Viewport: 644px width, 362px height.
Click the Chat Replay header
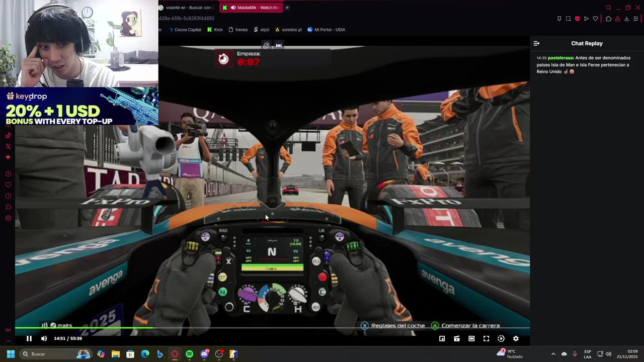[x=587, y=43]
